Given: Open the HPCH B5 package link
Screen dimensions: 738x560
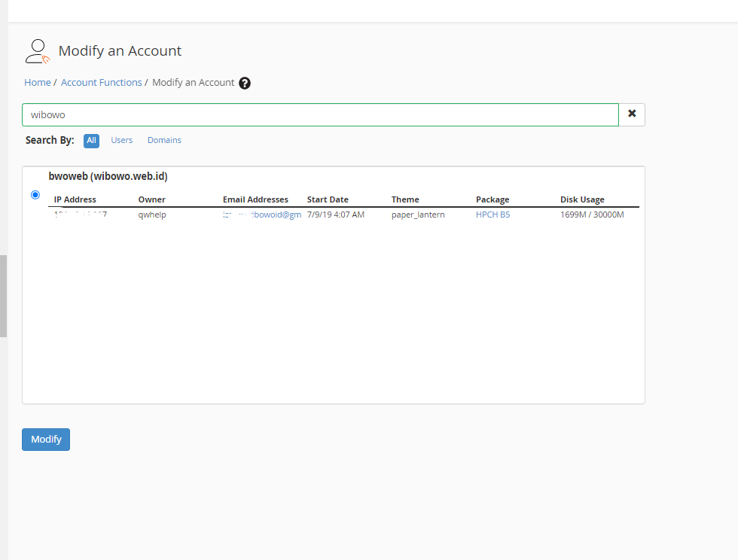Looking at the screenshot, I should point(493,215).
